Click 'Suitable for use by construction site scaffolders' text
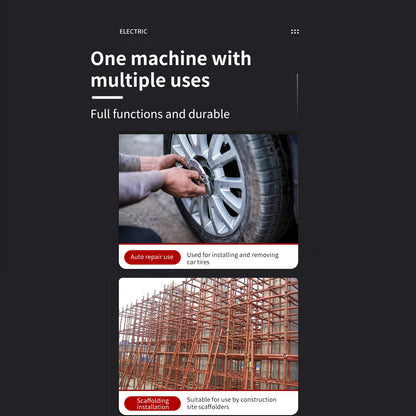Screen dimensions: 416x416 231,403
